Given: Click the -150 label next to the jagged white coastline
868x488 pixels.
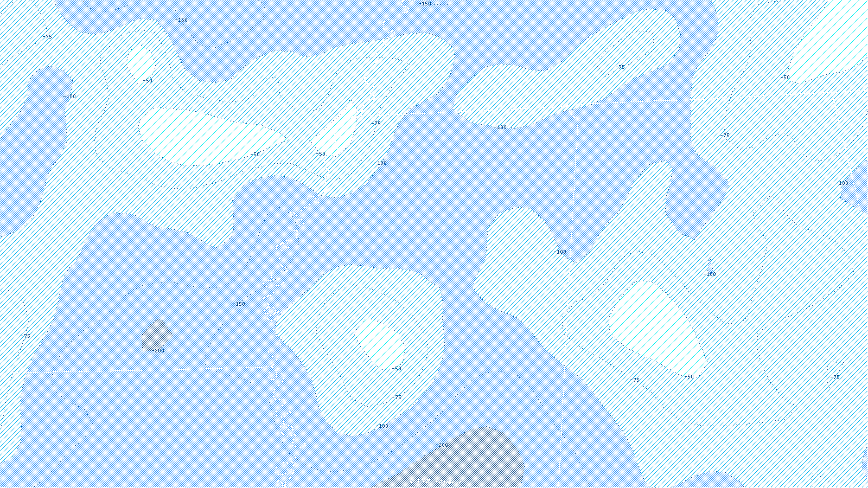Looking at the screenshot, I should (239, 304).
